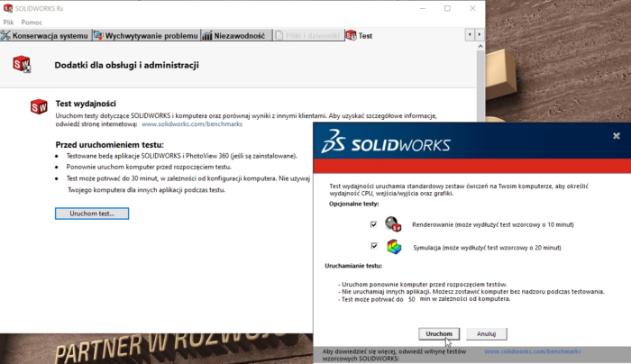The width and height of the screenshot is (631, 364).
Task: Click 'Przed uruchomieniem testu:' heading
Action: [x=109, y=145]
